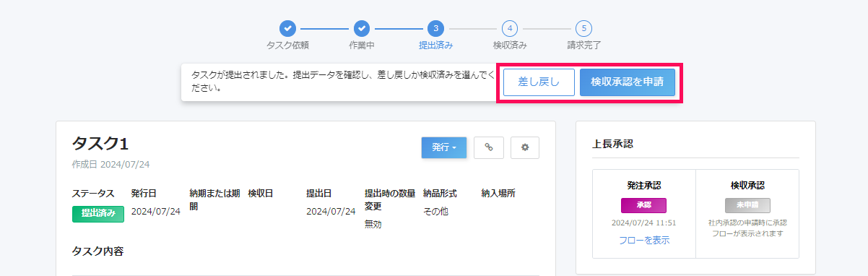Click the 納入場所 column label
The width and height of the screenshot is (868, 276).
click(498, 194)
